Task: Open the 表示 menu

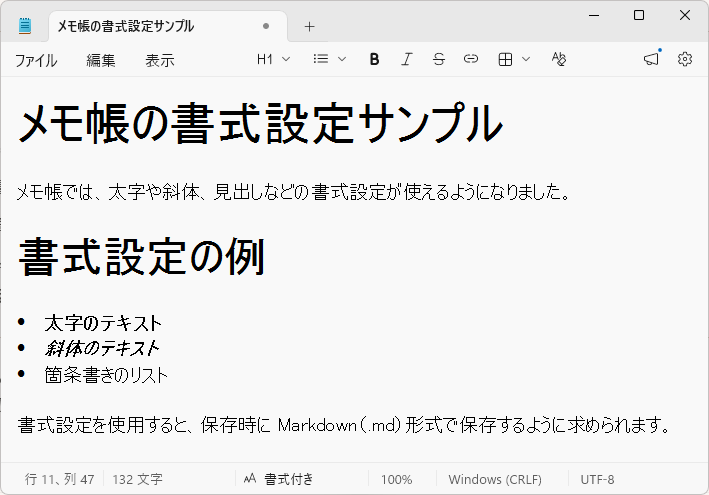Action: [160, 60]
